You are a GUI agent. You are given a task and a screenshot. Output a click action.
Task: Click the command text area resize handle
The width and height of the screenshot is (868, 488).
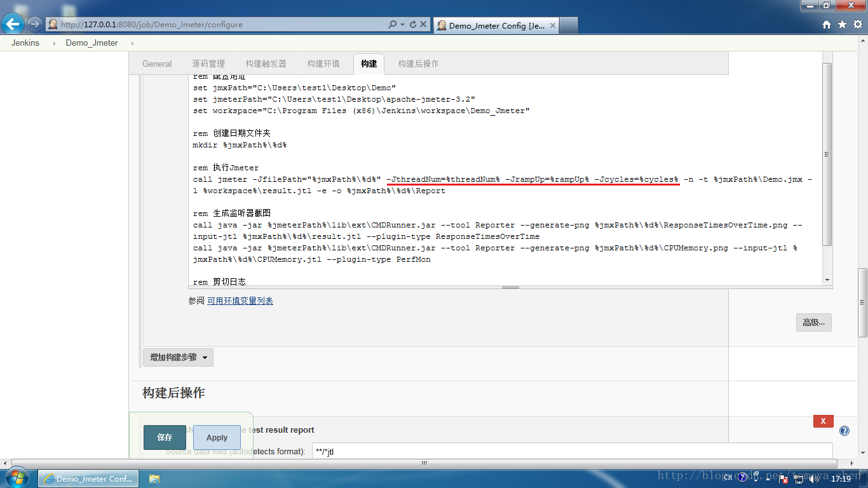[510, 287]
